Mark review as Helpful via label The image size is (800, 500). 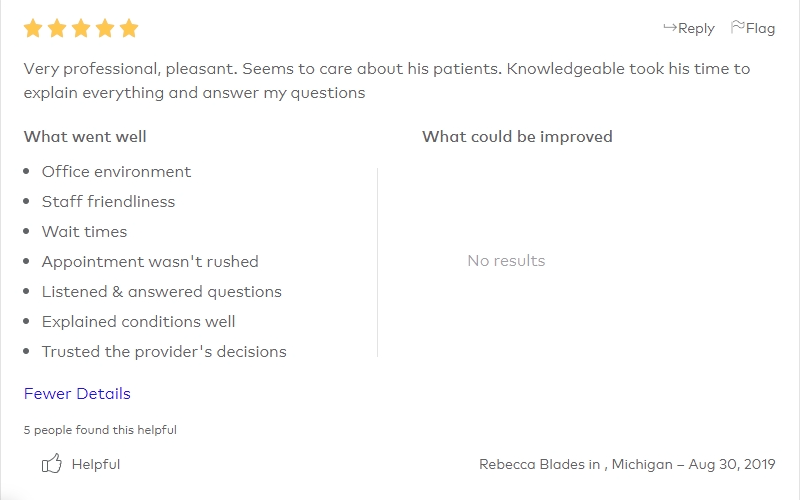pyautogui.click(x=96, y=464)
